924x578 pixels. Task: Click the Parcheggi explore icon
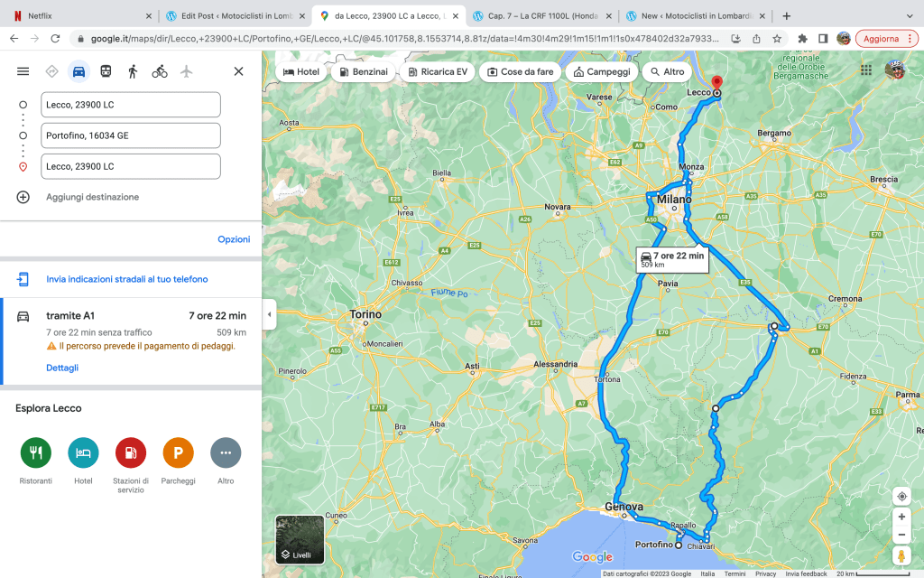pos(178,452)
